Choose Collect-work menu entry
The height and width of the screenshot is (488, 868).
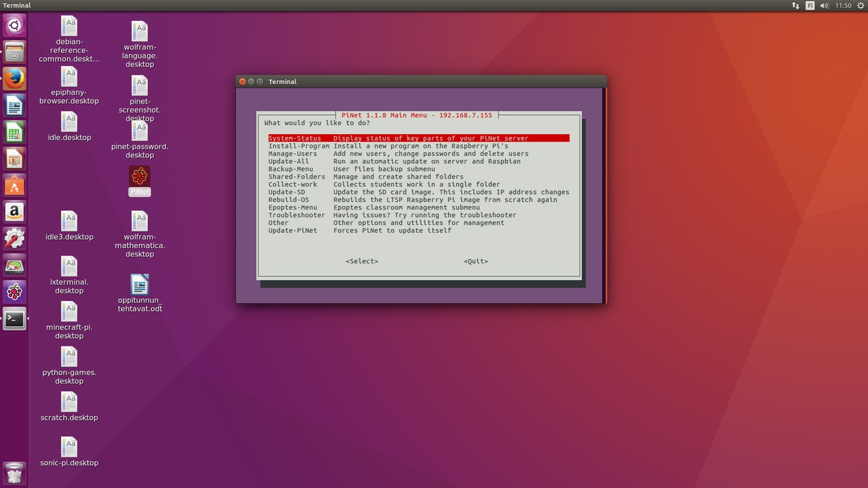pos(418,184)
